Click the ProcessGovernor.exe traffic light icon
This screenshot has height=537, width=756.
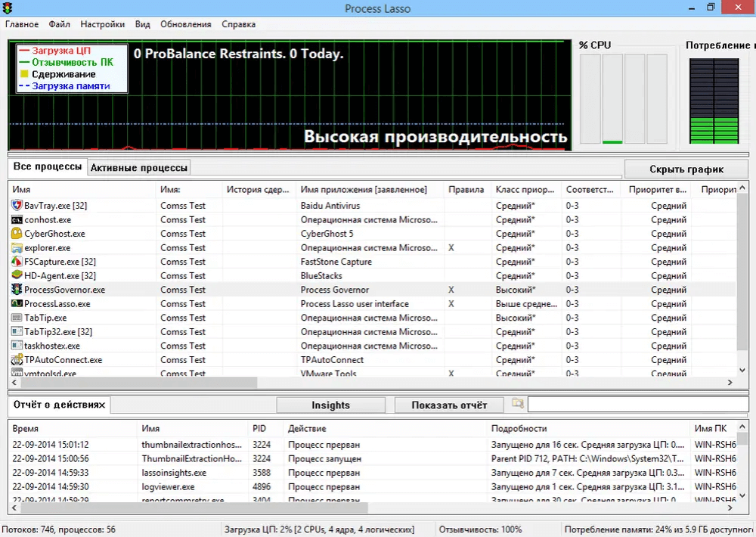point(17,290)
